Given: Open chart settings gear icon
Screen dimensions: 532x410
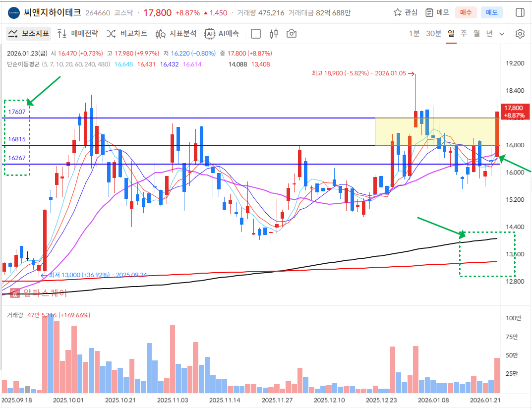Looking at the screenshot, I should 520,34.
